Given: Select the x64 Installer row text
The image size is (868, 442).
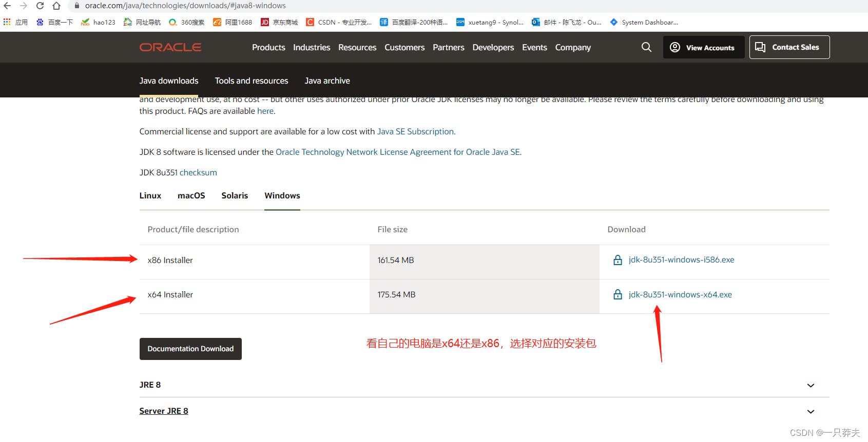Looking at the screenshot, I should (x=170, y=294).
